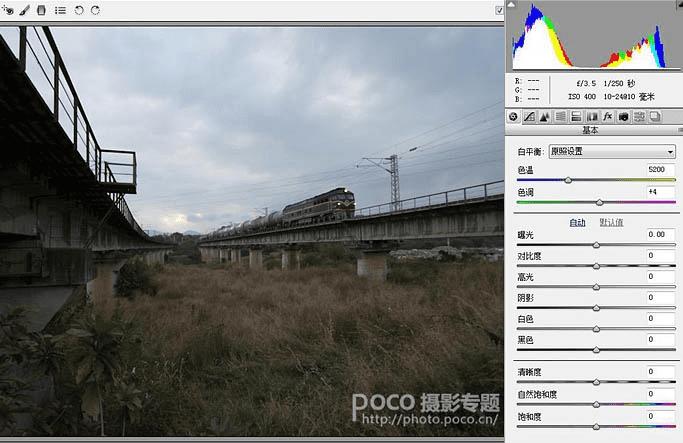The image size is (683, 443).
Task: Open the Effects (fx) panel tab
Action: click(608, 117)
